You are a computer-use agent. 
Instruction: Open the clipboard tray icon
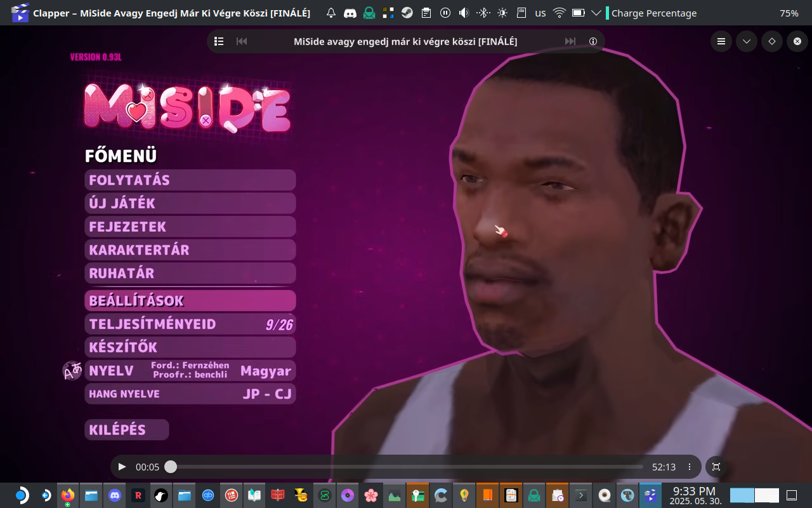coord(426,13)
